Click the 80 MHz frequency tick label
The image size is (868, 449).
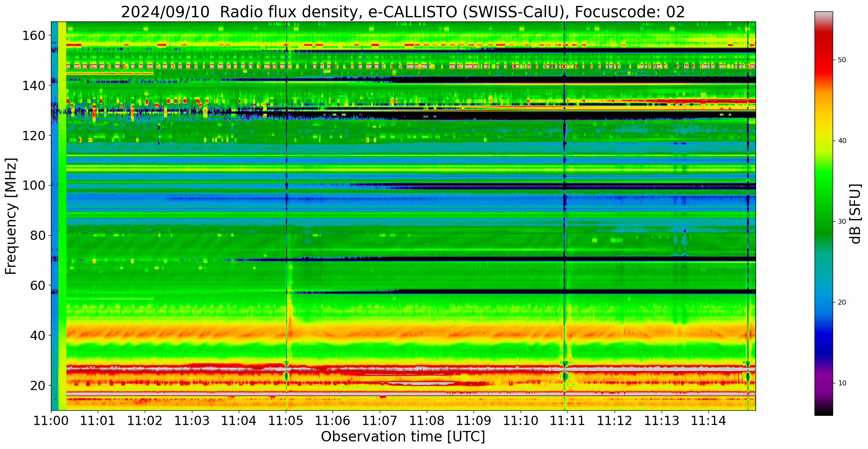37,235
